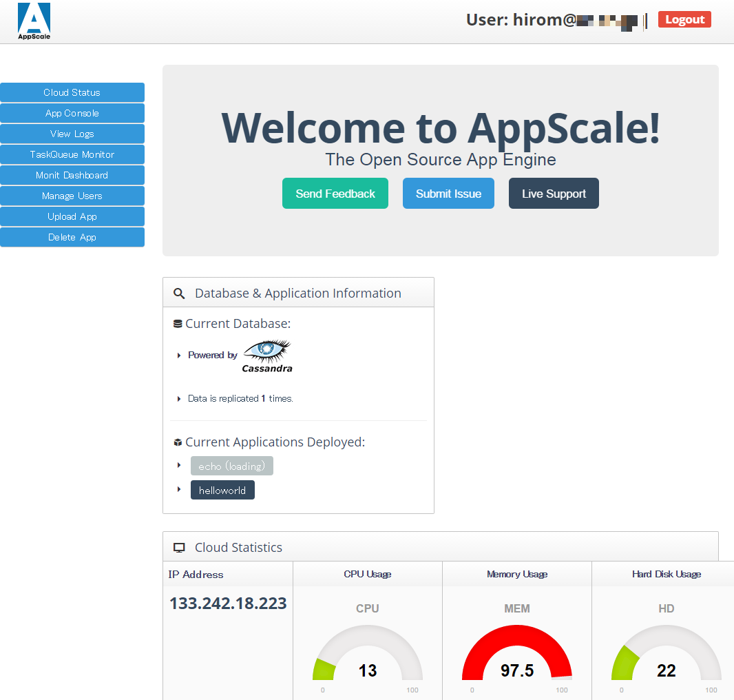Click Submit Issue button
Image resolution: width=734 pixels, height=700 pixels.
pyautogui.click(x=448, y=193)
